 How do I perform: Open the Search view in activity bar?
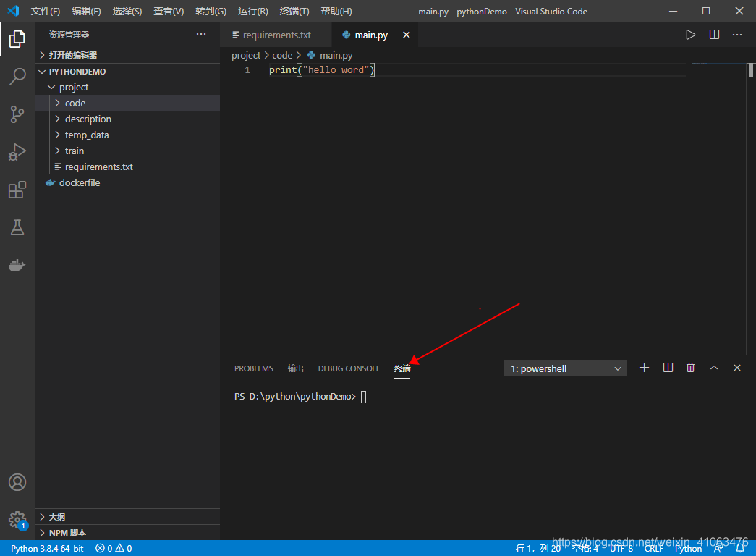coord(17,76)
